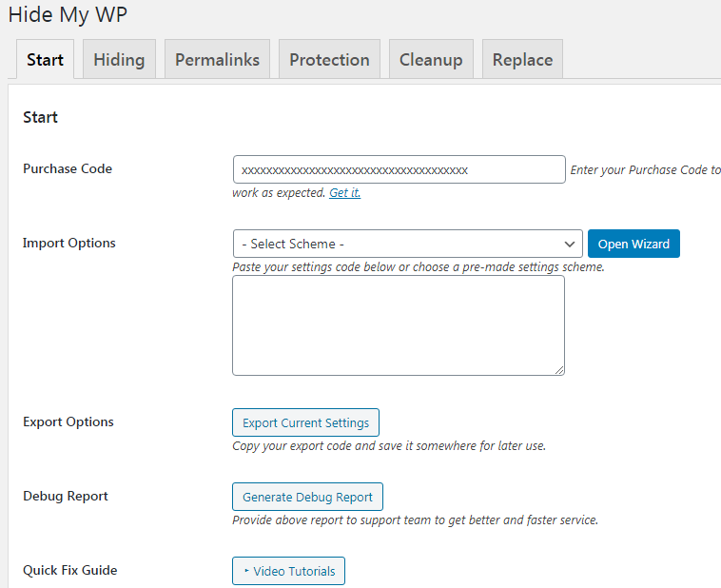Click the 'Debug Report' label
The height and width of the screenshot is (588, 721).
(66, 496)
